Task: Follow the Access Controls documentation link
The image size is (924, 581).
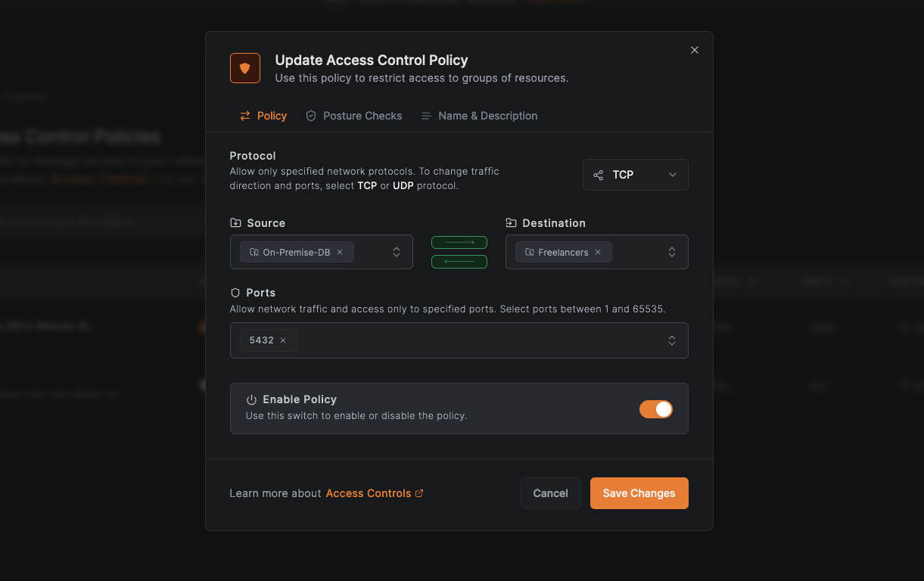Action: (369, 492)
